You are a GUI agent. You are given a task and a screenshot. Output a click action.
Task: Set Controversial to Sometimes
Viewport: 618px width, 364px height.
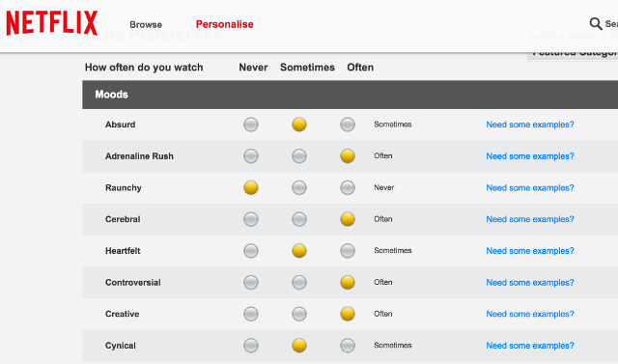click(299, 282)
